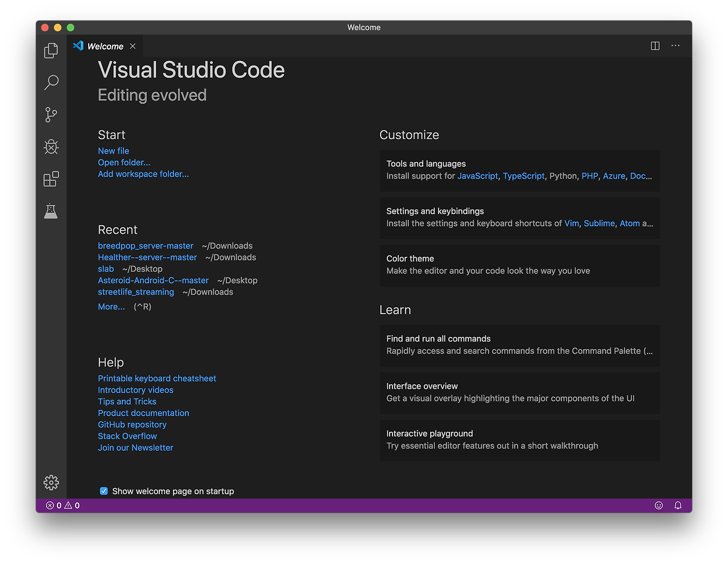Click Vim keybindings link
The image size is (728, 564).
click(x=572, y=223)
